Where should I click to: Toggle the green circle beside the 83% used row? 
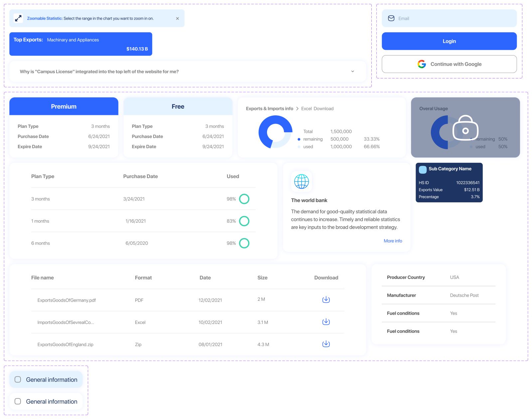(x=244, y=221)
